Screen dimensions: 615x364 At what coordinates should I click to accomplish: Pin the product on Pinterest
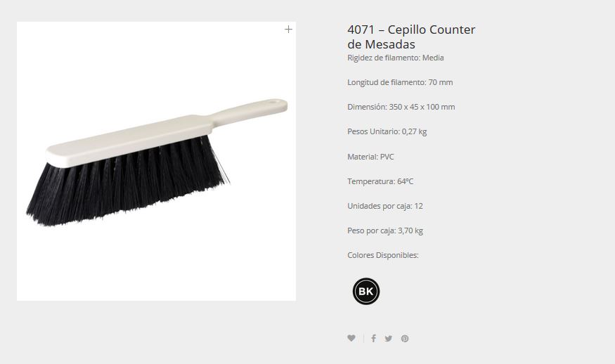(x=405, y=339)
